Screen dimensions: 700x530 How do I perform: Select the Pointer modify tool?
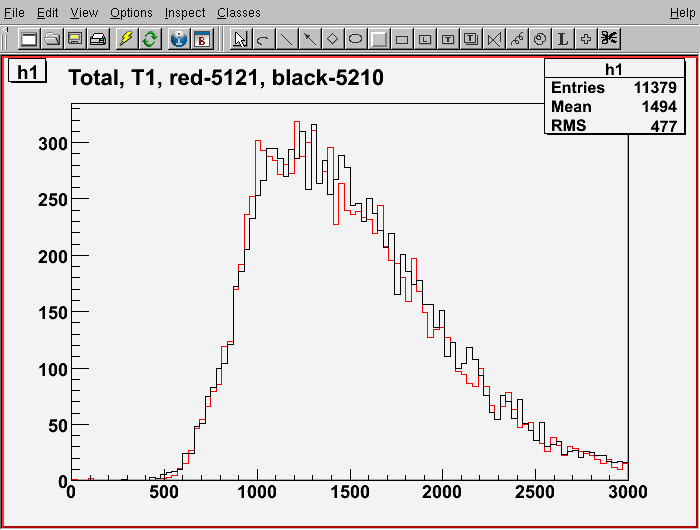click(240, 39)
